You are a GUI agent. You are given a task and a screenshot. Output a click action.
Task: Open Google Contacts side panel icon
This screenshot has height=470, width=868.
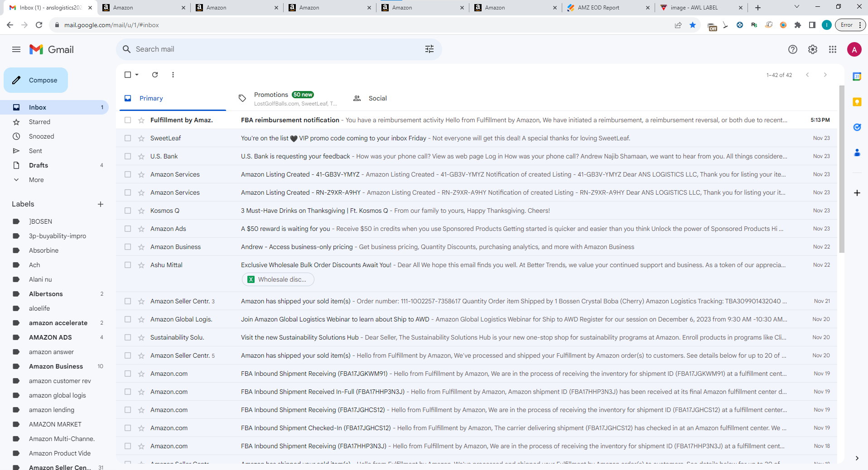[x=857, y=153]
